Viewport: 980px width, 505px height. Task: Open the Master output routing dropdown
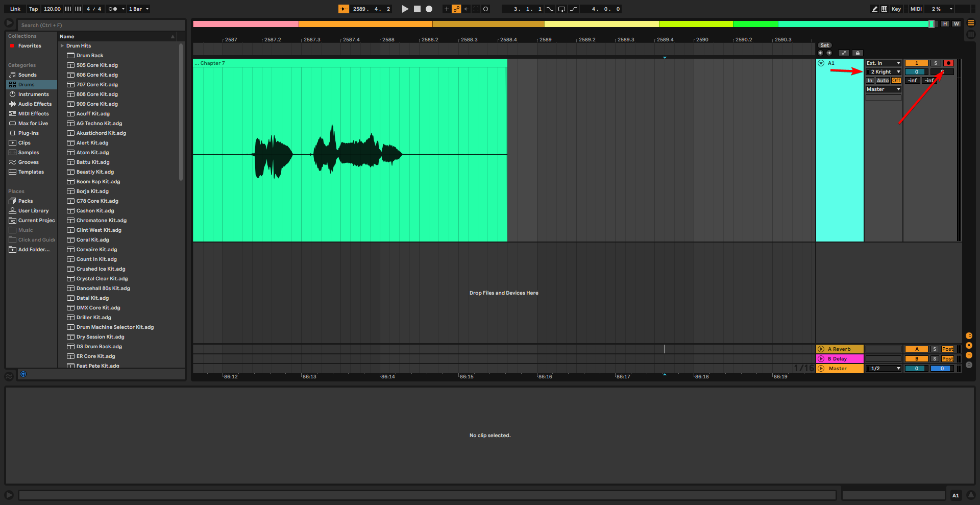pos(883,89)
